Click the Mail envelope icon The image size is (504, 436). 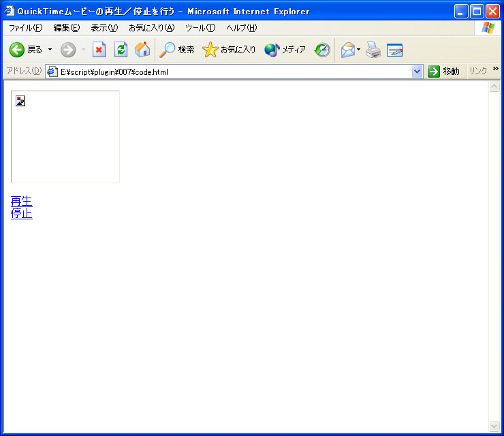(348, 50)
